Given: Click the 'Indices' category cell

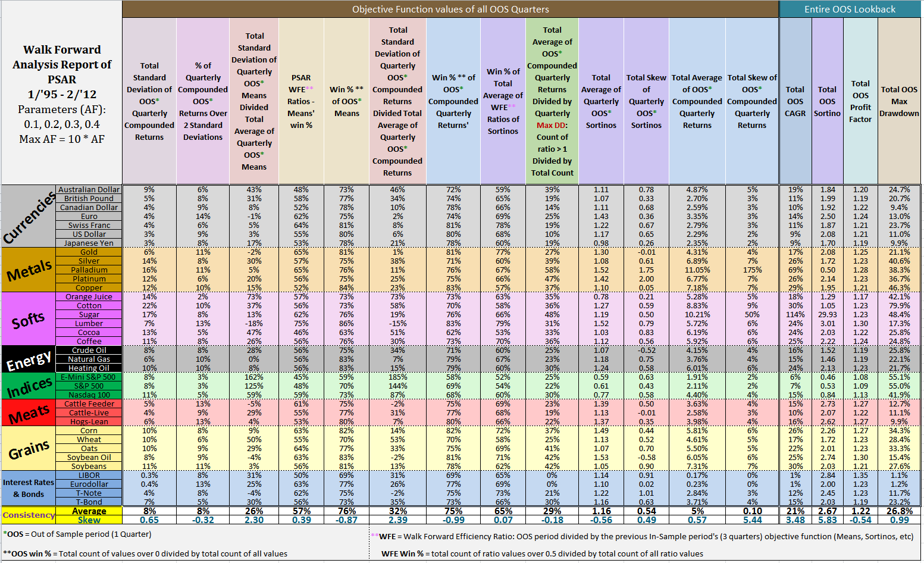Looking at the screenshot, I should [x=29, y=386].
